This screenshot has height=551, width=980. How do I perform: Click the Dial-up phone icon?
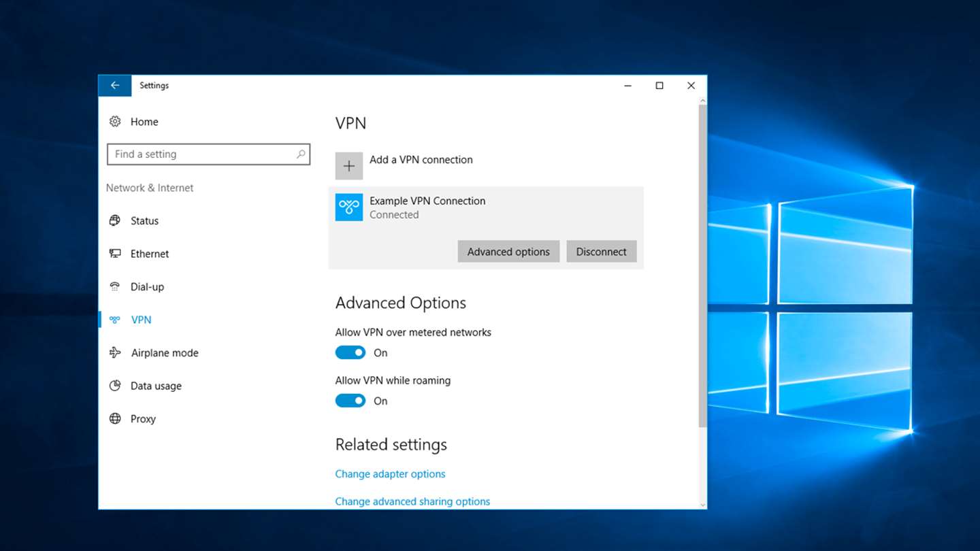115,287
